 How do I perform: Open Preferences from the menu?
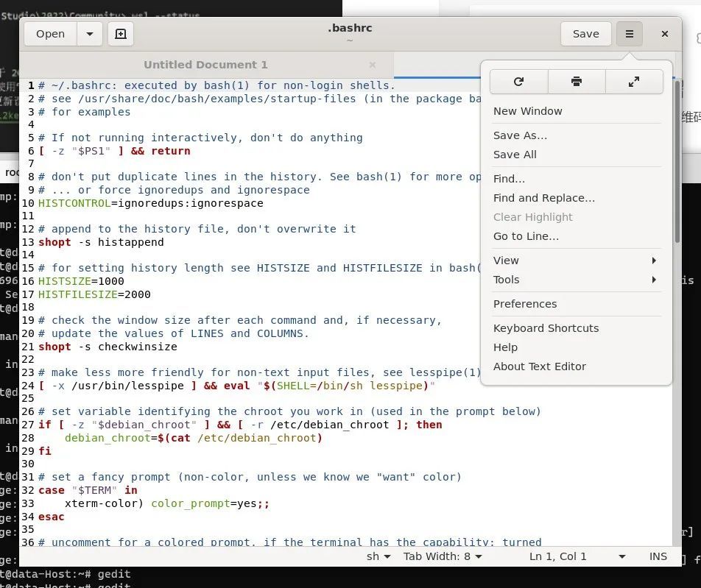(525, 304)
